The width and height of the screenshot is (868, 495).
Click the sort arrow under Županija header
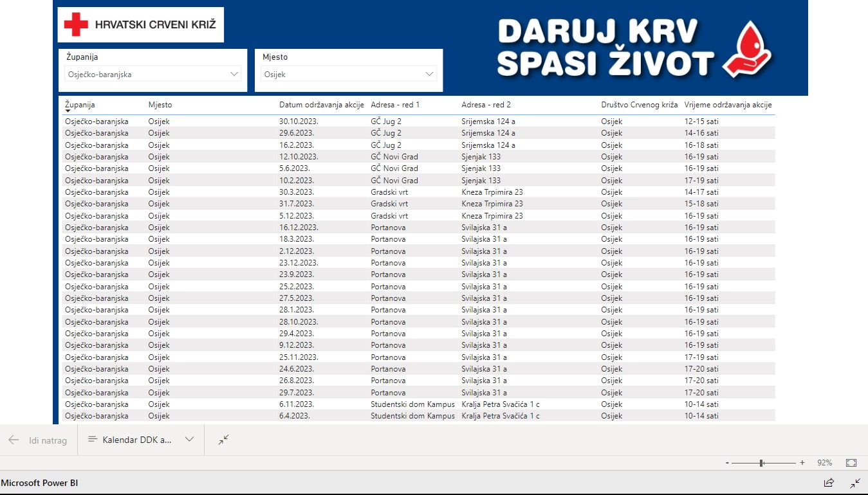pyautogui.click(x=68, y=111)
